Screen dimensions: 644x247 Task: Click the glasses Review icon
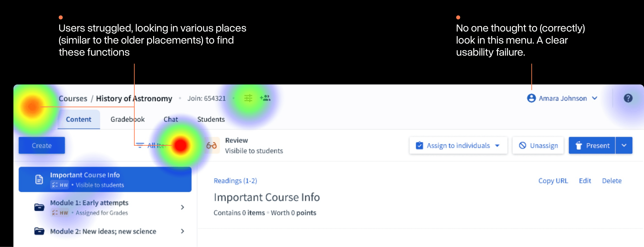(212, 145)
